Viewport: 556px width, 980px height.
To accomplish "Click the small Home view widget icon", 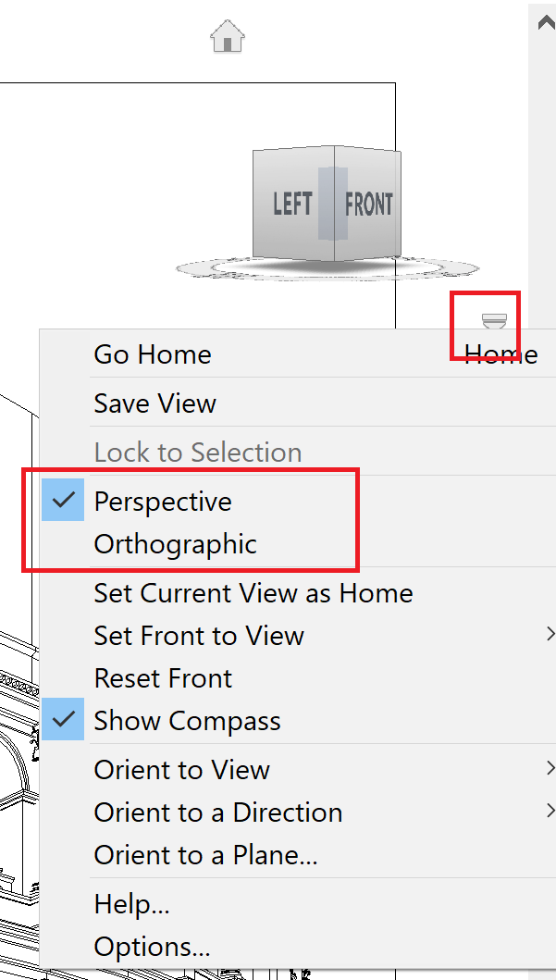I will (495, 323).
